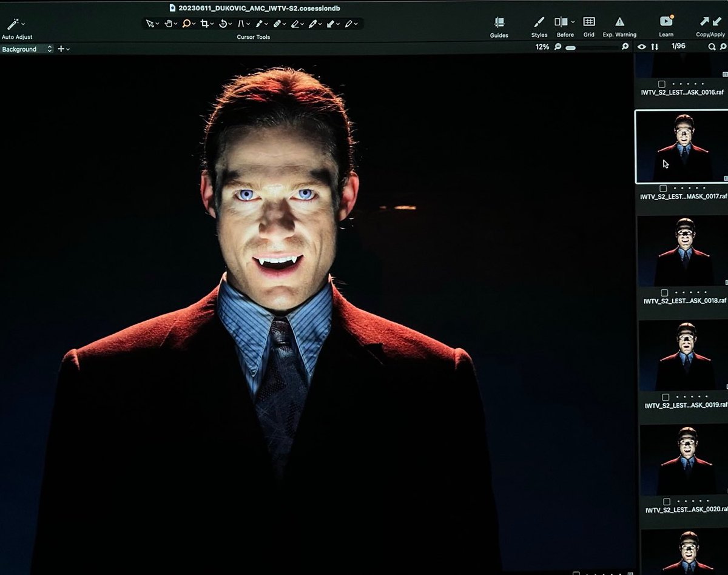
Task: Tick the checkbox above IWTV_S2_LEST...MASK_0017.raf
Action: 663,188
